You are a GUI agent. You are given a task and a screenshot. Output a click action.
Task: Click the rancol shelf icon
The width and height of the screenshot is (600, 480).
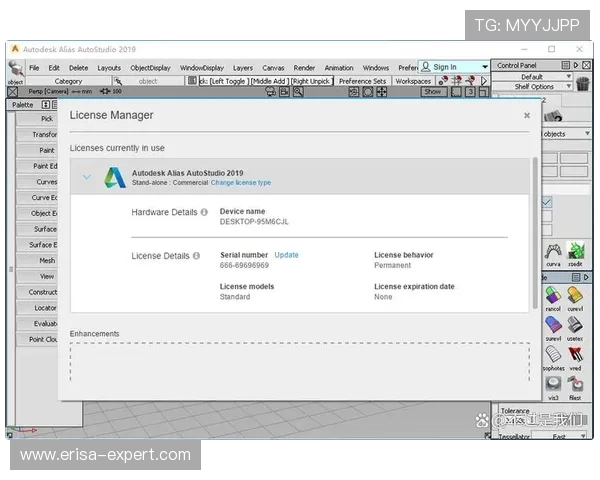[553, 297]
